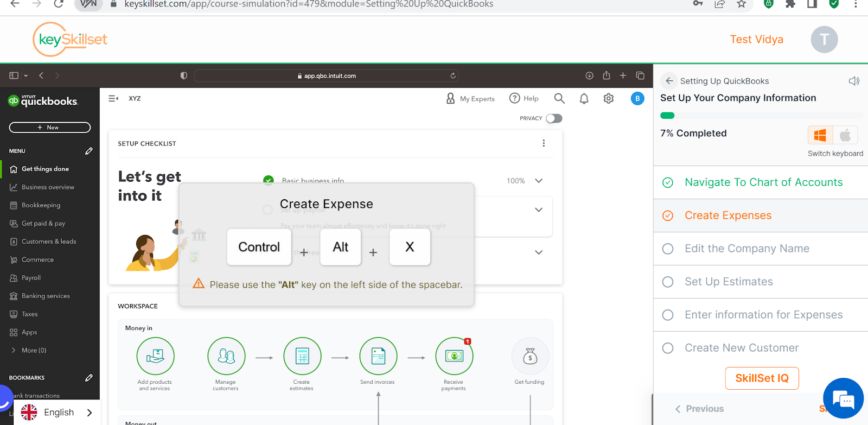The width and height of the screenshot is (868, 425).
Task: Expand the Basic business info chevron
Action: [x=539, y=181]
